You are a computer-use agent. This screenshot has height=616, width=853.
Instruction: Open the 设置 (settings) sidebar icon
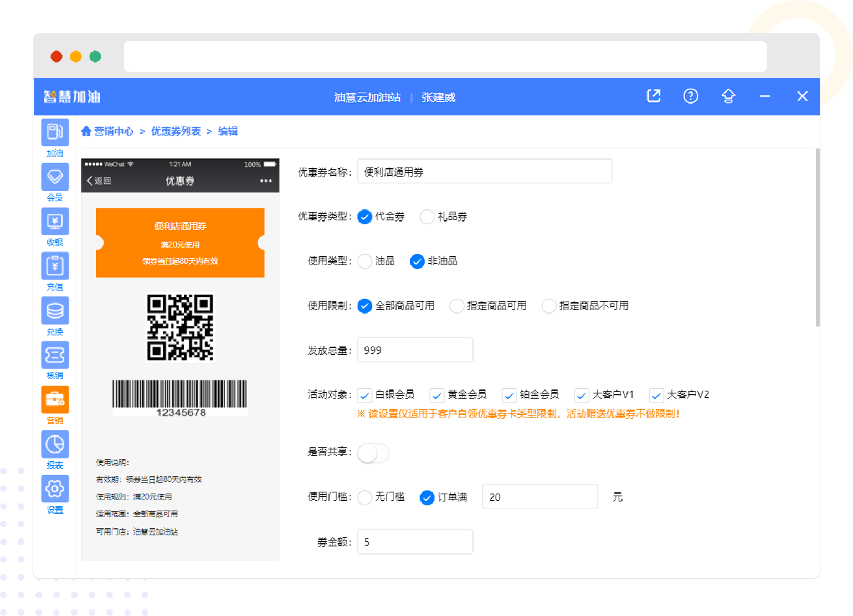tap(55, 489)
